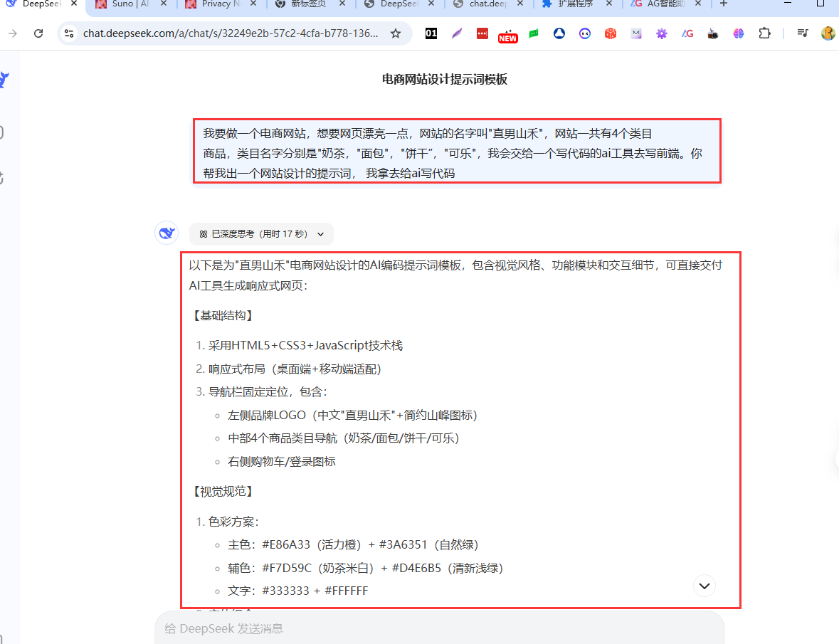The height and width of the screenshot is (644, 839).
Task: Switch to the 'Privacy' tab
Action: 221,4
